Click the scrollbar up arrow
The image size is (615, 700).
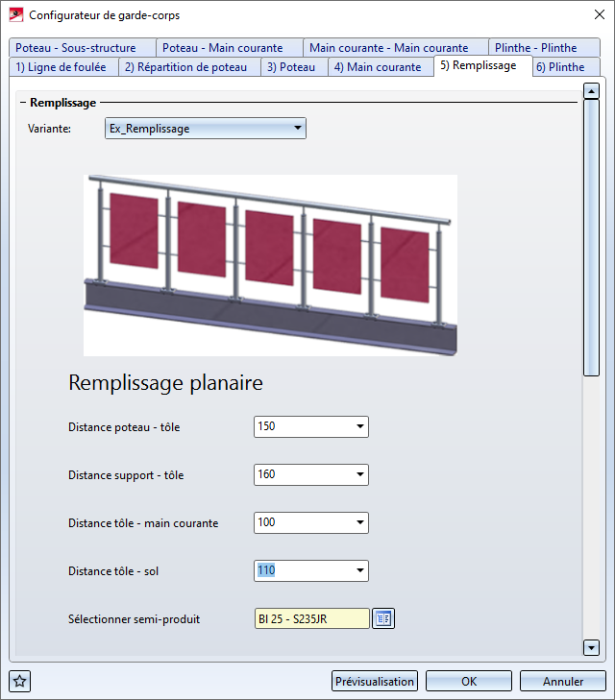click(591, 91)
